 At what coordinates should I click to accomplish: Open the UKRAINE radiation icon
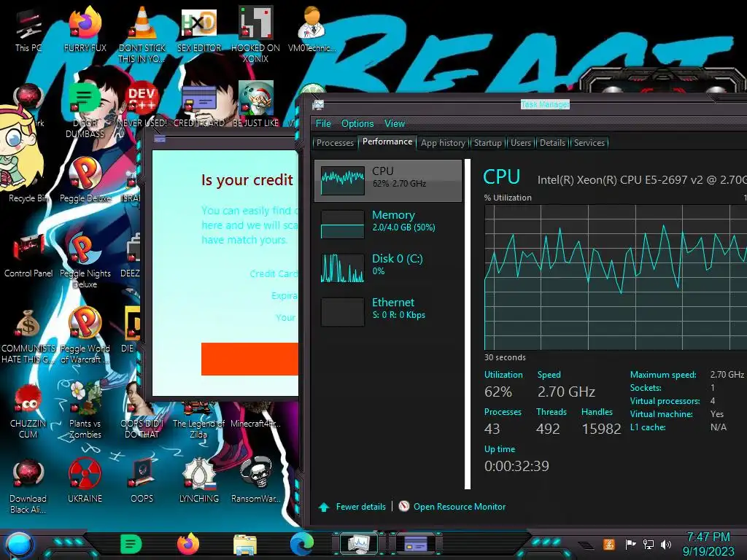click(x=85, y=481)
